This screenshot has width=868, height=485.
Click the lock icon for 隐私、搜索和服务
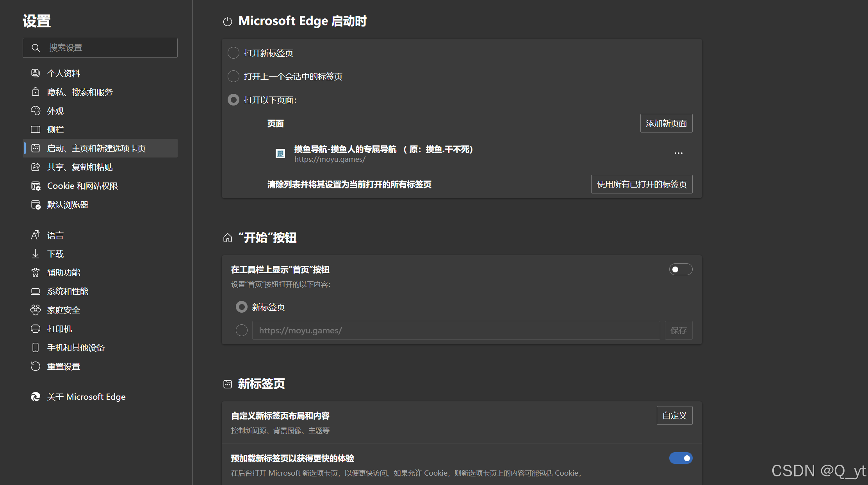pos(36,92)
